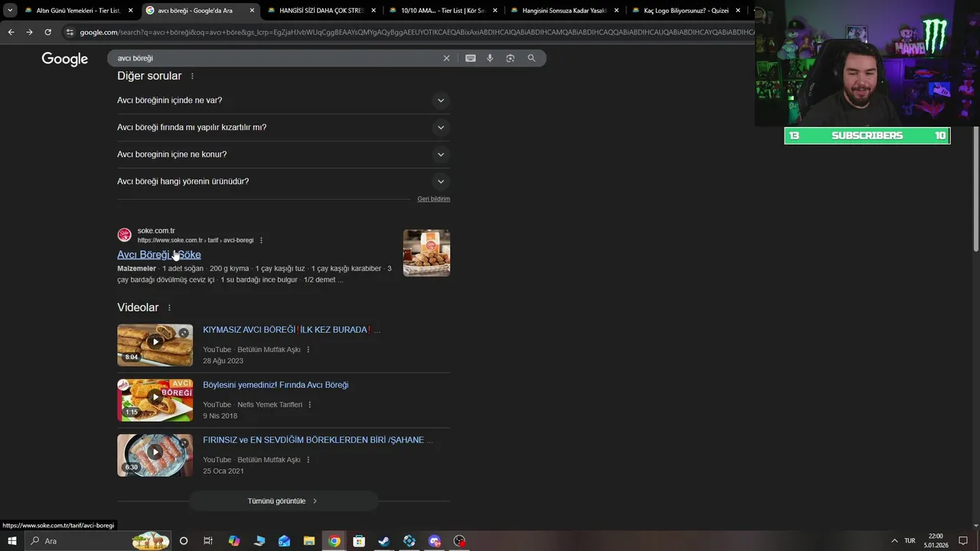The height and width of the screenshot is (551, 980).
Task: Search by image with the camera icon
Action: (x=510, y=58)
